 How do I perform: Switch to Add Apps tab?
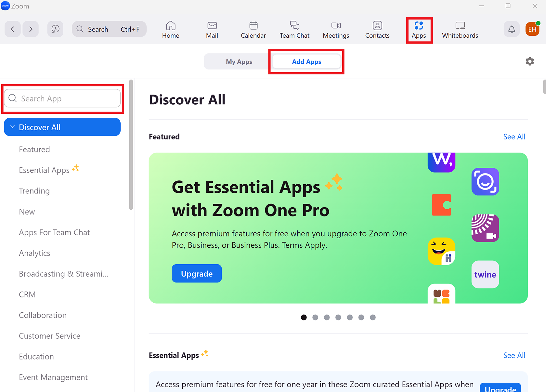pos(306,62)
